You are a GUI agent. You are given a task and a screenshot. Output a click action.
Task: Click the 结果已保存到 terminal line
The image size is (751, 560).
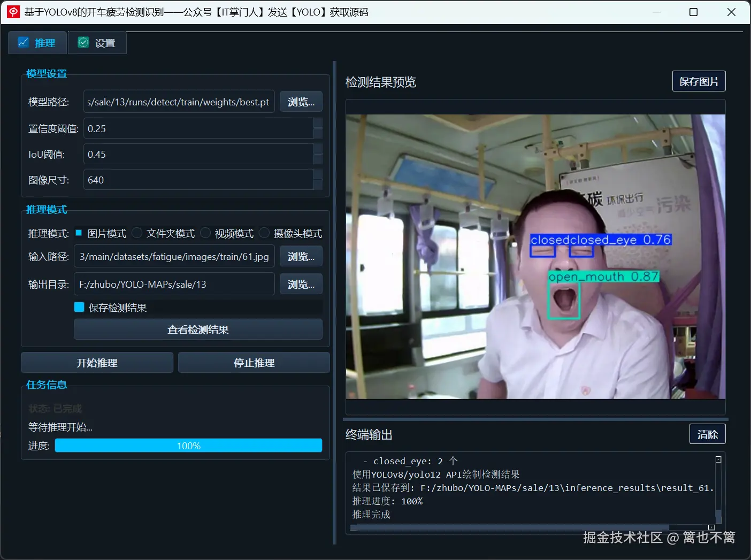[533, 488]
